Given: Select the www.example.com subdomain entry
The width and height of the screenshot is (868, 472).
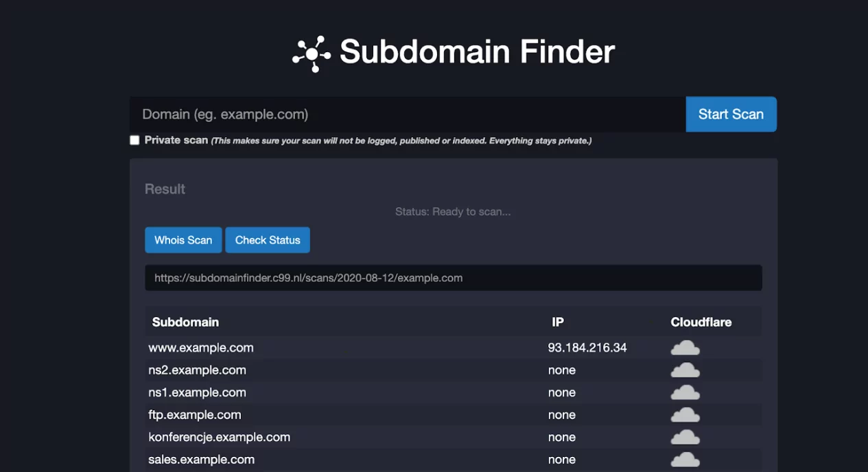Looking at the screenshot, I should (x=201, y=347).
